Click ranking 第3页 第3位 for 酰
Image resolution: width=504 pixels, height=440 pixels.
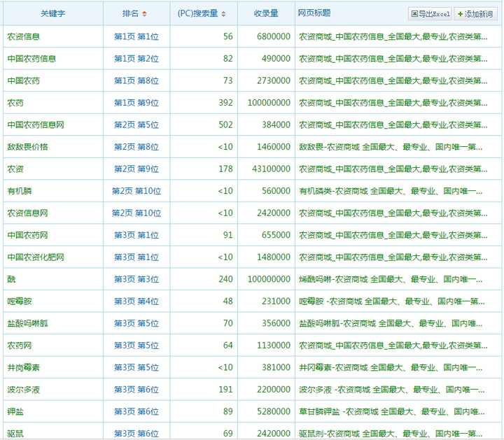(x=136, y=279)
